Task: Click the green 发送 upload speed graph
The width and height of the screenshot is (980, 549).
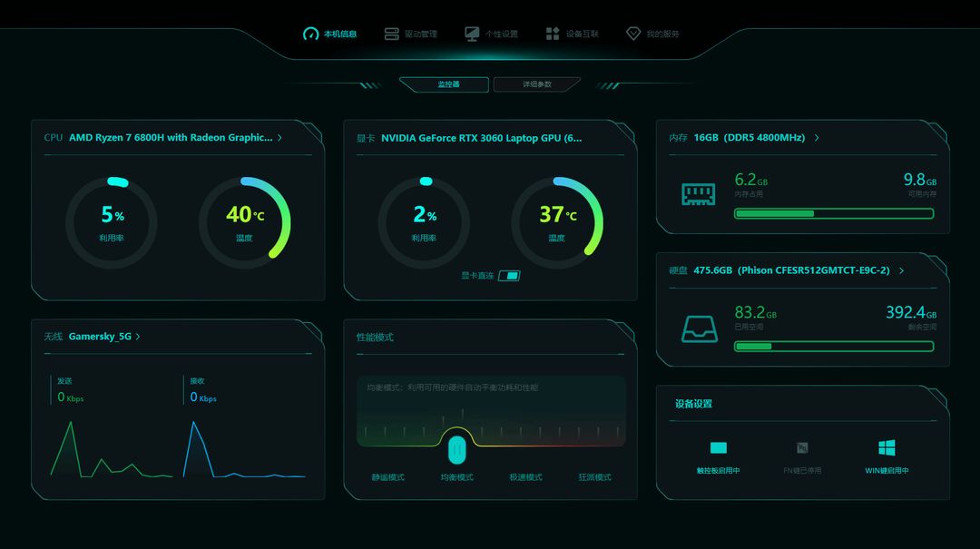Action: click(112, 449)
